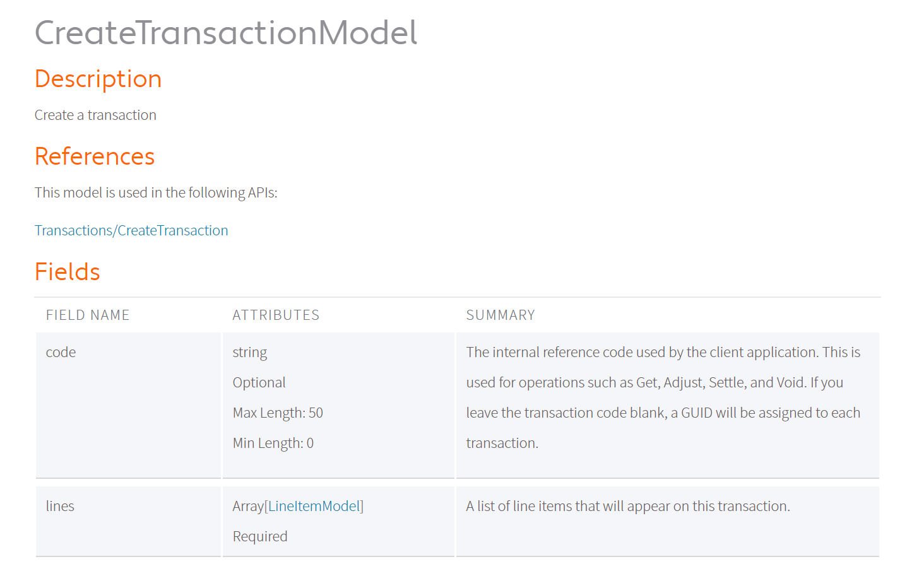Click the "Optional" attribute of code
Screen dimensions: 924x564
(x=259, y=383)
